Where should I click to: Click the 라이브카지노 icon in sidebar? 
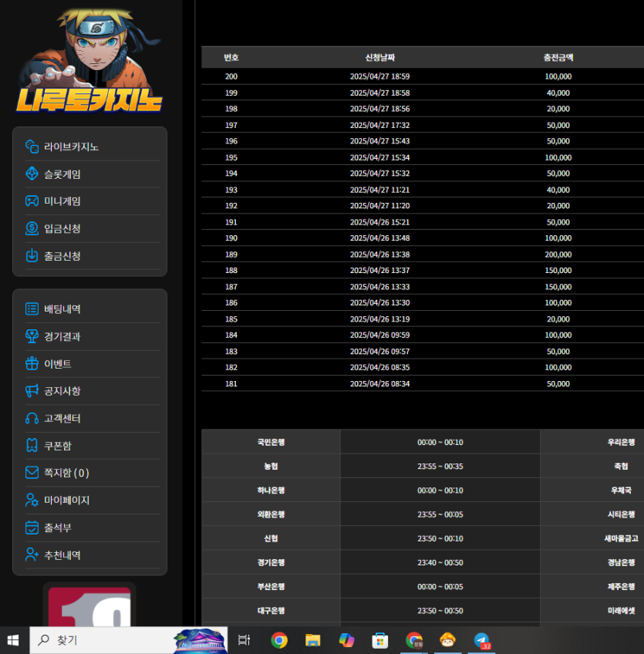(32, 147)
